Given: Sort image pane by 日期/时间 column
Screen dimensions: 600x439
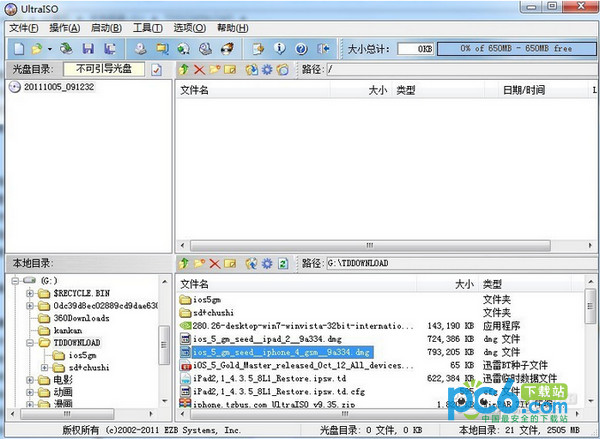Looking at the screenshot, I should (523, 90).
